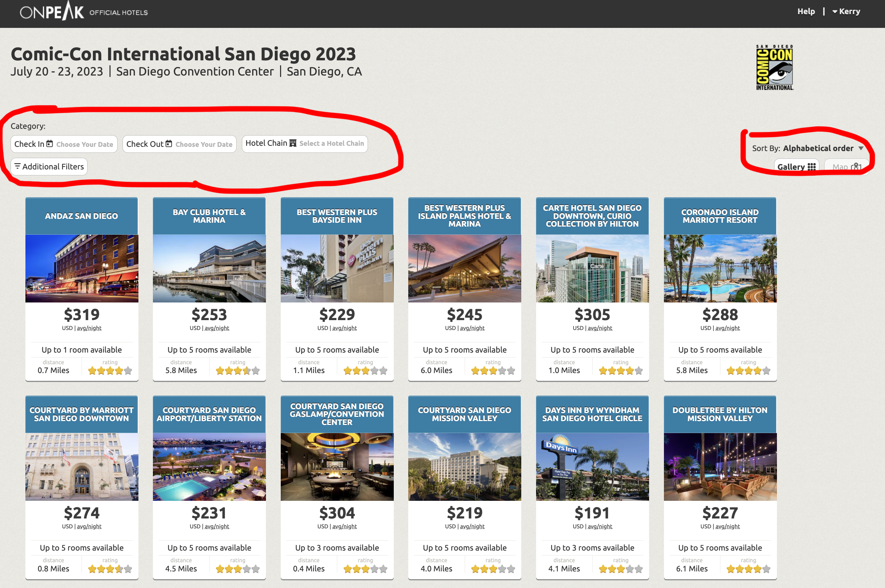This screenshot has width=885, height=588.
Task: Click avg/night under the $319 price
Action: tap(89, 328)
